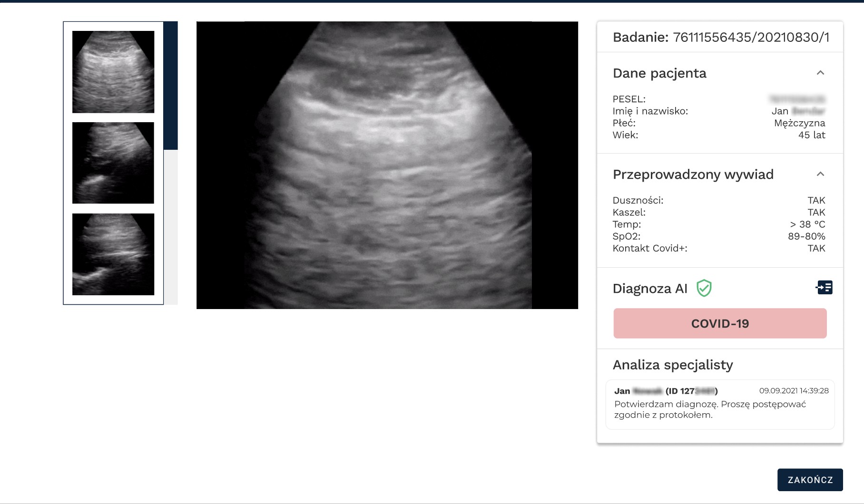Click the Wiek label
Viewport: 864px width, 504px height.
tap(626, 135)
